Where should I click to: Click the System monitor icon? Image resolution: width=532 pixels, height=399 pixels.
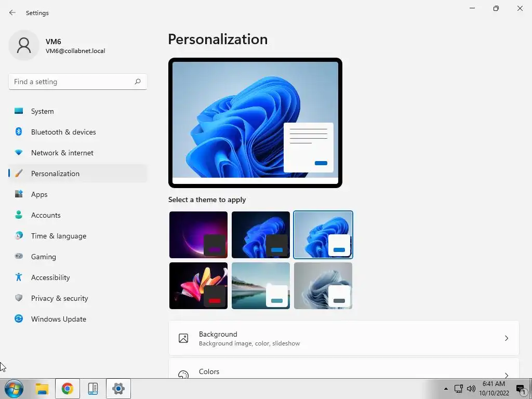tap(19, 111)
